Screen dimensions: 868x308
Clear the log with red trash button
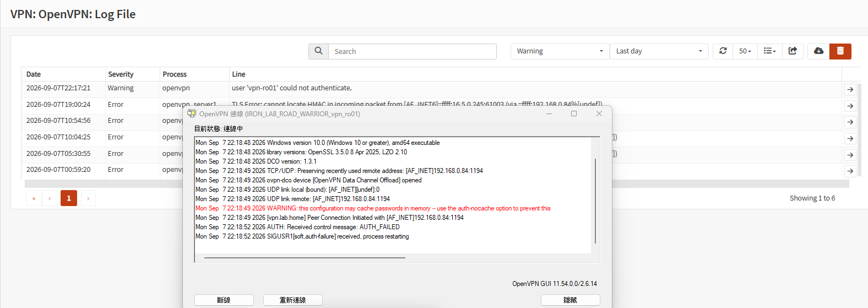point(840,51)
